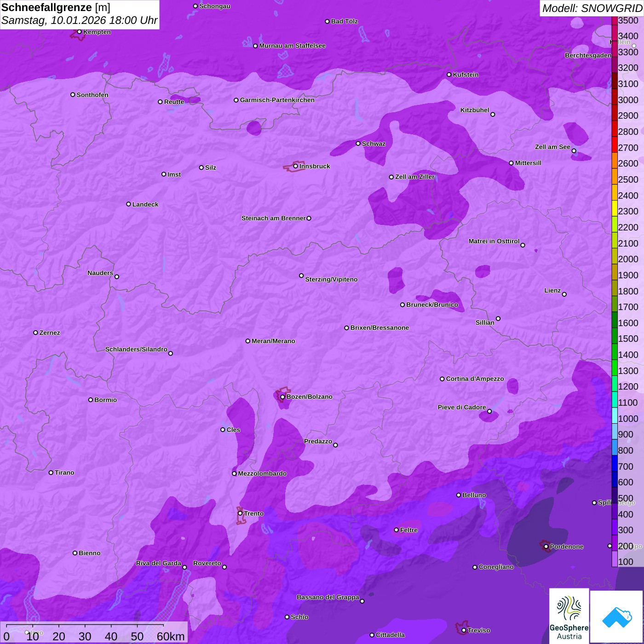Select the Bozen/Bolzano city marker dot
Viewport: 644px width, 644px height.
click(283, 397)
